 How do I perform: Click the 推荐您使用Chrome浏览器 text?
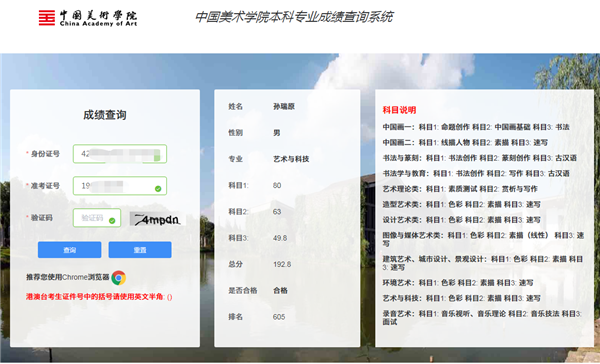tap(68, 277)
